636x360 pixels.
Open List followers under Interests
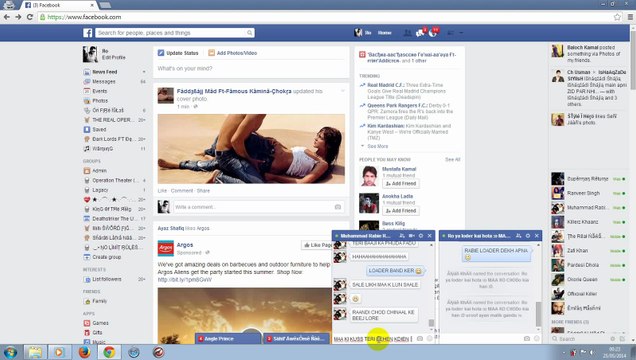(107, 279)
